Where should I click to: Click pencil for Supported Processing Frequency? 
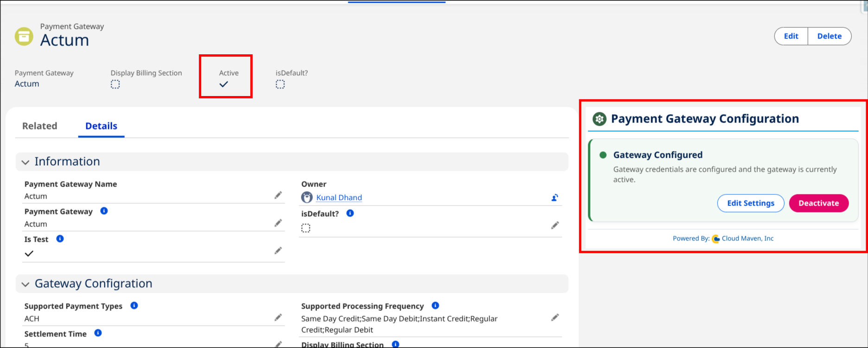coord(555,317)
